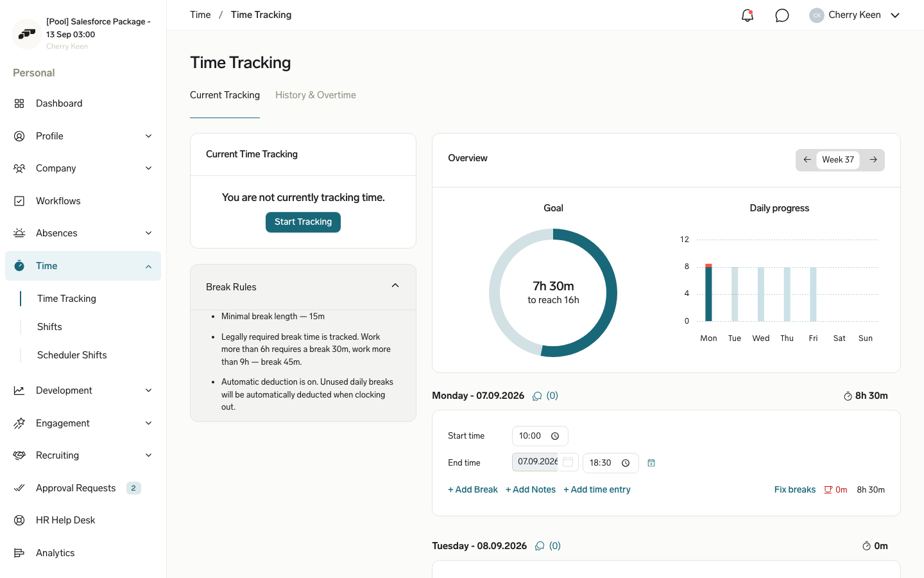Switch to History & Overtime tab
The image size is (924, 578).
(316, 95)
